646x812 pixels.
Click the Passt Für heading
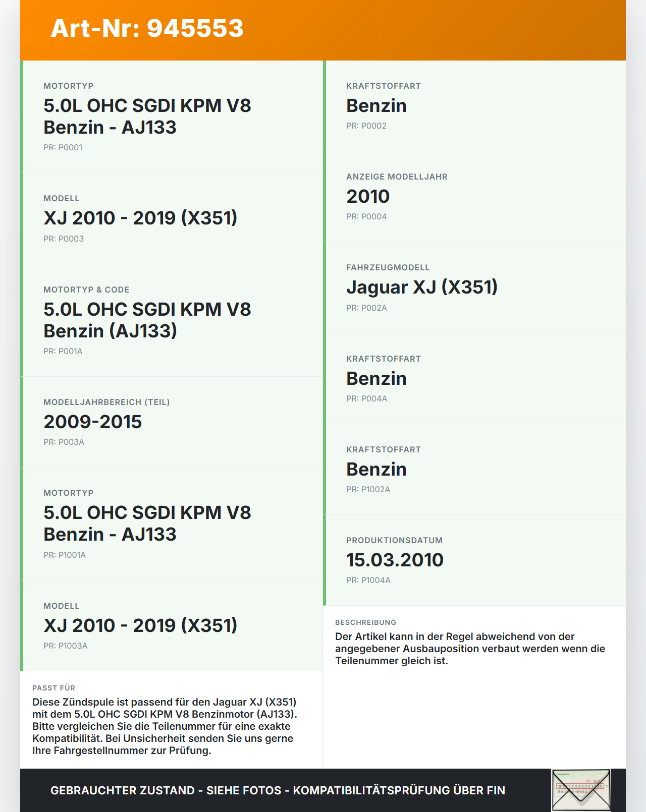pos(53,688)
